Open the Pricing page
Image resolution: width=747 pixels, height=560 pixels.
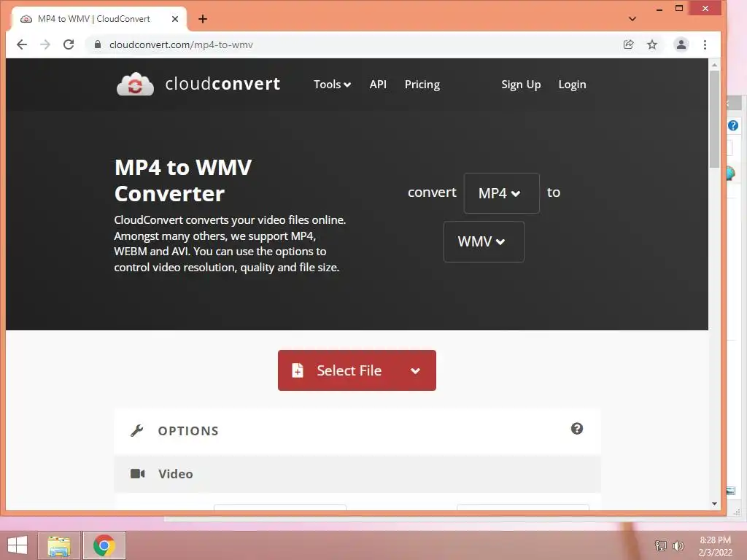422,85
